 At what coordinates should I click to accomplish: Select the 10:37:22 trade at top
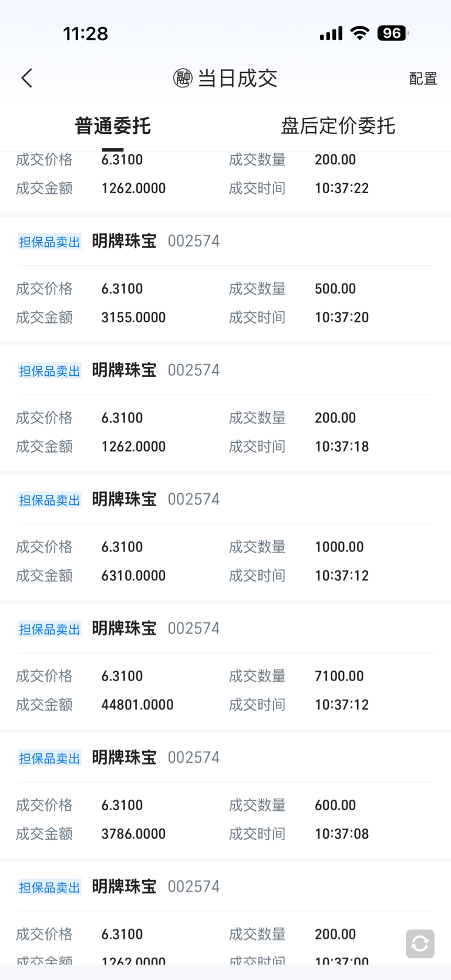pos(225,182)
